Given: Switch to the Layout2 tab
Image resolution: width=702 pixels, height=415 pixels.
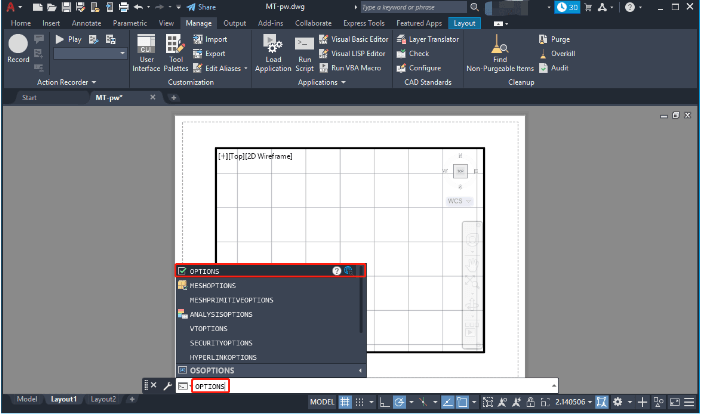Looking at the screenshot, I should [104, 399].
